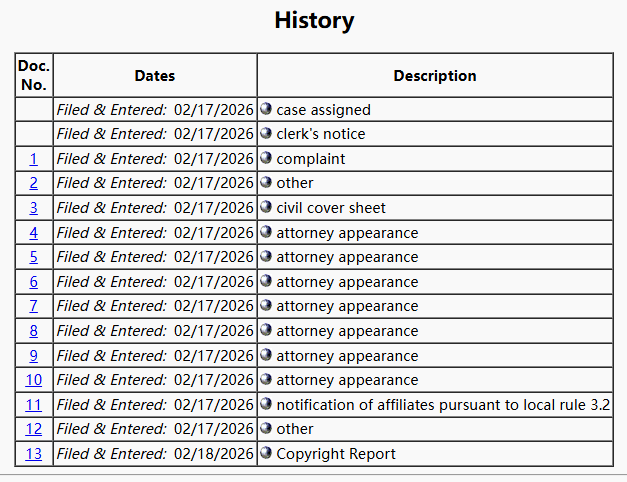Click the bullet icon in document 2 row

pos(266,183)
